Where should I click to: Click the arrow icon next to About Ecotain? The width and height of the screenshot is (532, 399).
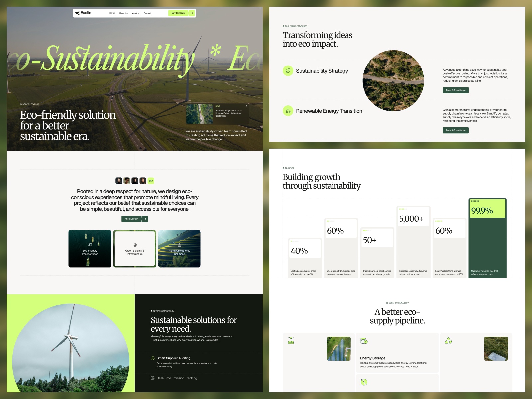point(145,219)
